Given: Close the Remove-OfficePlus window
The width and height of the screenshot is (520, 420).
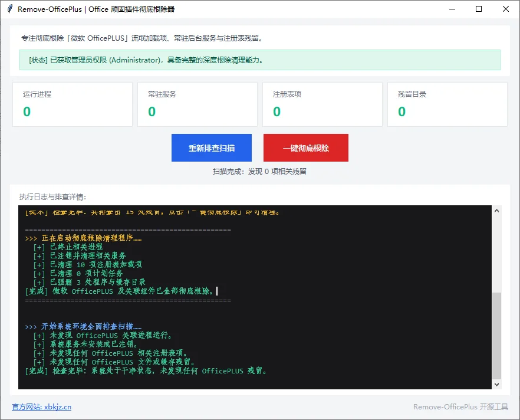Looking at the screenshot, I should [x=505, y=9].
